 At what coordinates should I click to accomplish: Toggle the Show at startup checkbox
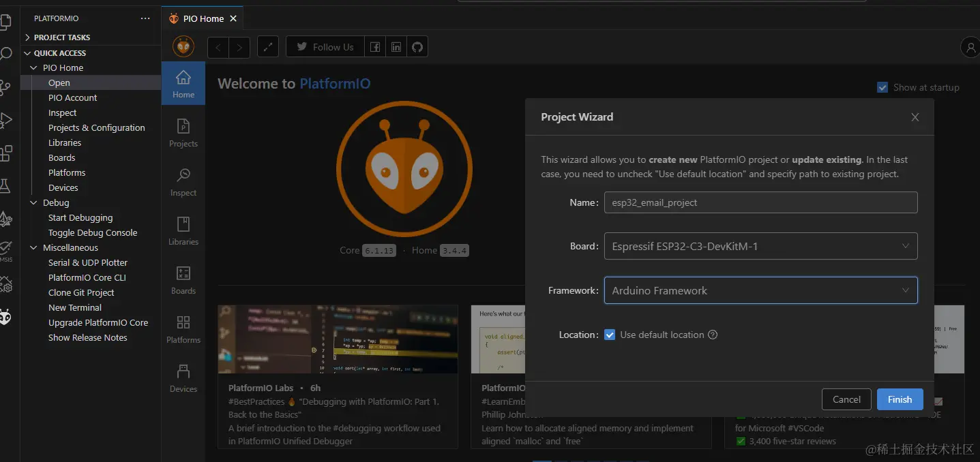tap(882, 87)
